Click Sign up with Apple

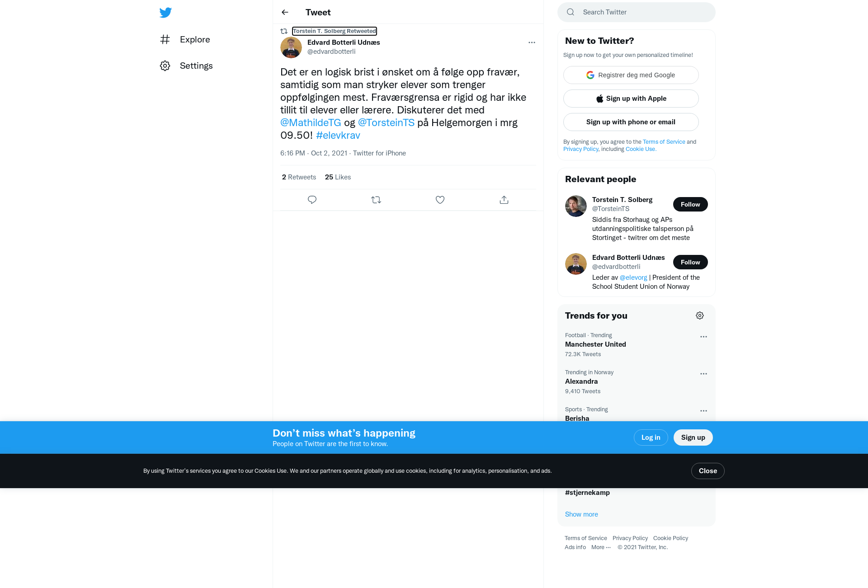click(631, 99)
